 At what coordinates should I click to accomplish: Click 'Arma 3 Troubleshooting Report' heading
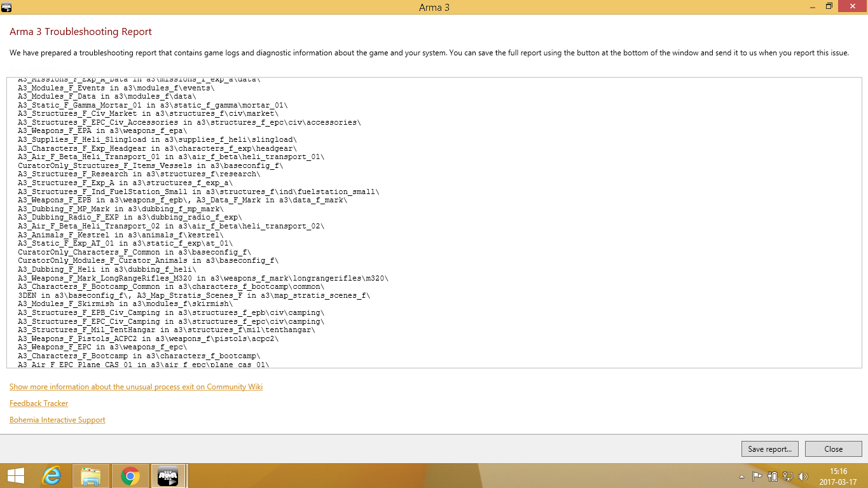[81, 32]
